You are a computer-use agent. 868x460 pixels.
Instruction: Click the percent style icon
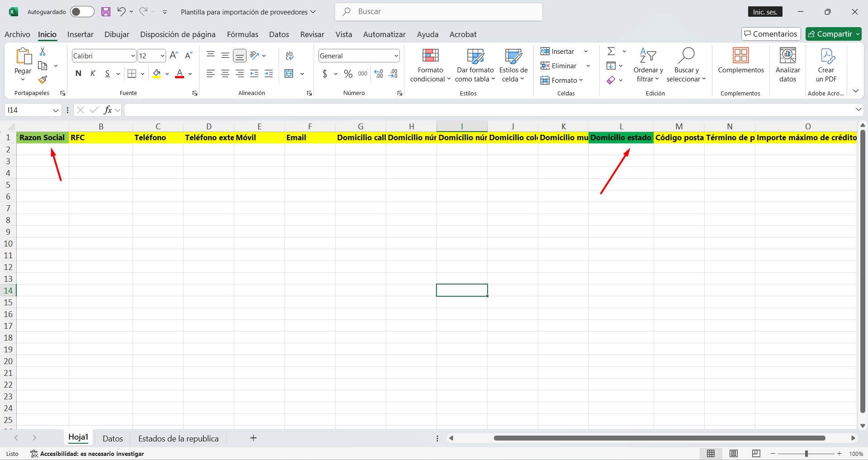point(348,74)
